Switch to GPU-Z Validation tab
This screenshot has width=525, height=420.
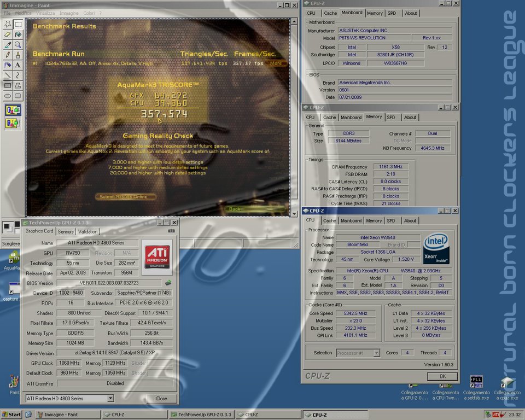pyautogui.click(x=87, y=231)
